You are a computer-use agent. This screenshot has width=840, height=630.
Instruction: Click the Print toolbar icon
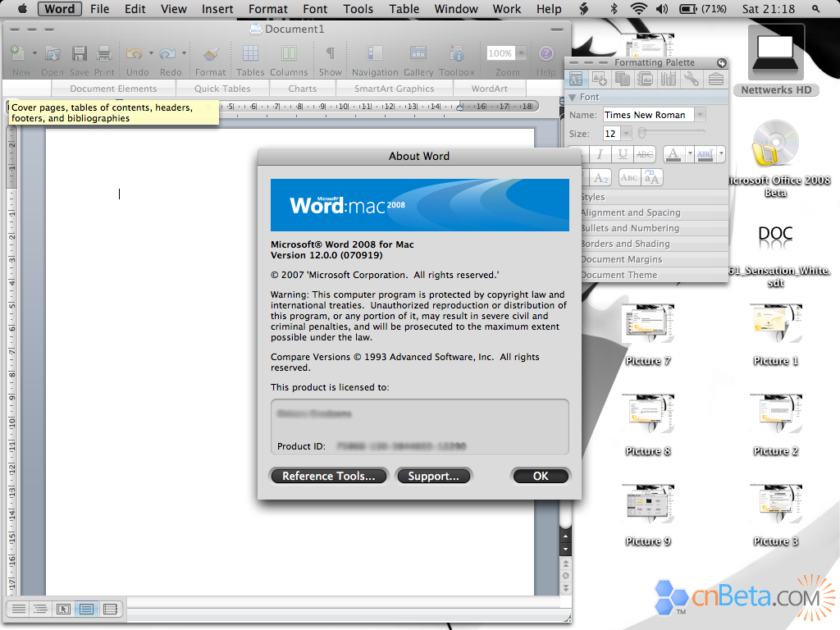click(104, 53)
